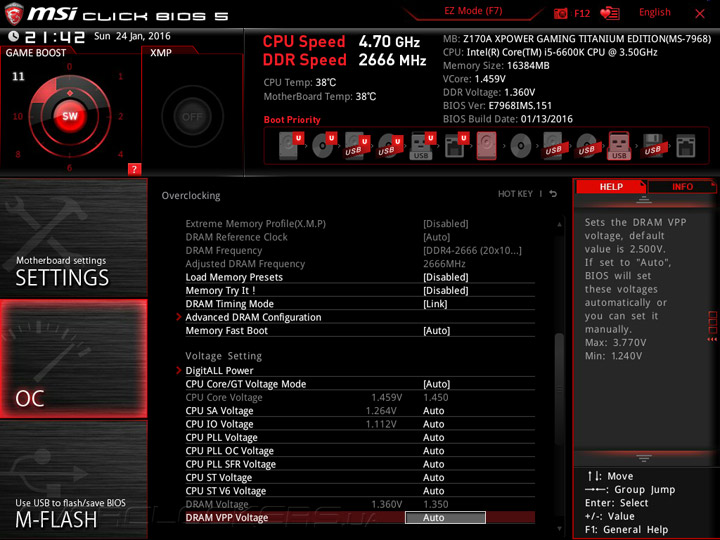Click the Sun 24 Jan, 2016 date
Screen dimensions: 720x540
click(132, 36)
